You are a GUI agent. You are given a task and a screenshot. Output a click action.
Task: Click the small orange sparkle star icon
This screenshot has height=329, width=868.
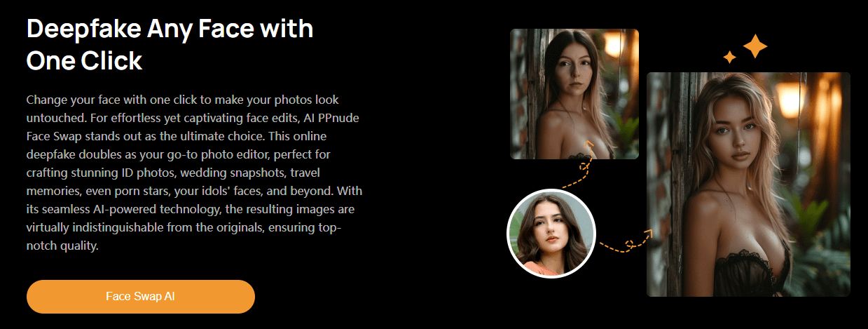click(x=729, y=57)
